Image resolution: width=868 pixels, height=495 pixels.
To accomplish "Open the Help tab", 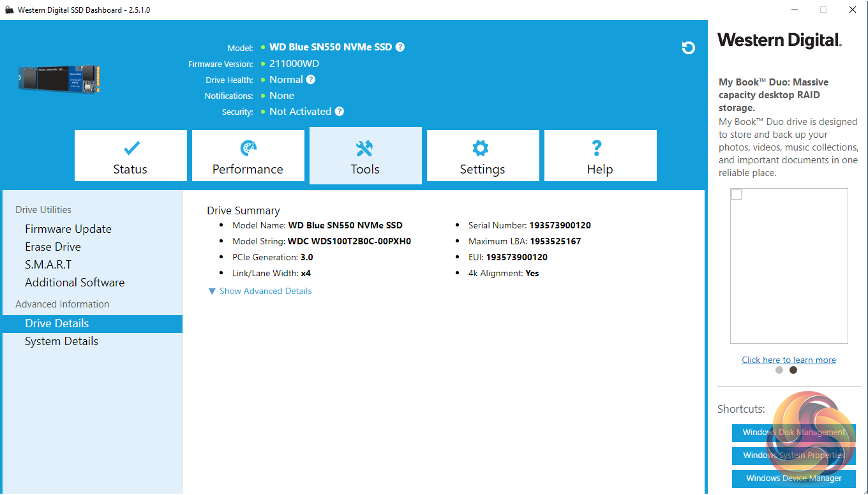I will [601, 156].
